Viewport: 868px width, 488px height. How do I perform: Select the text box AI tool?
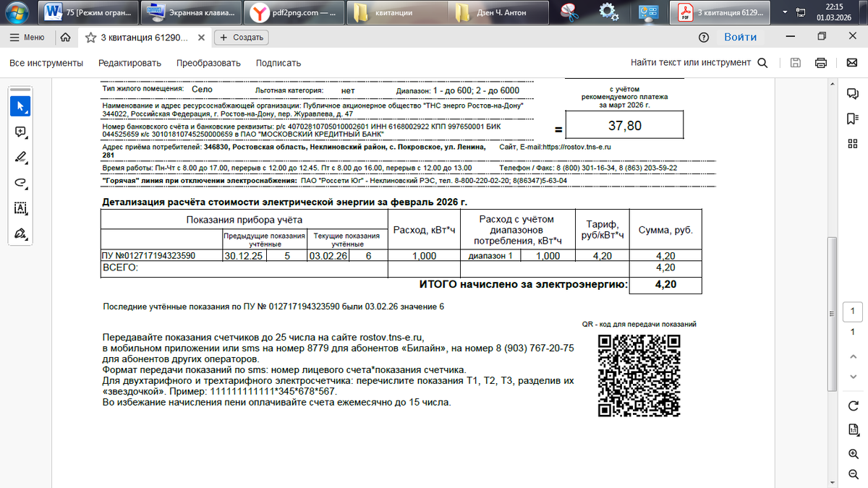(20, 208)
